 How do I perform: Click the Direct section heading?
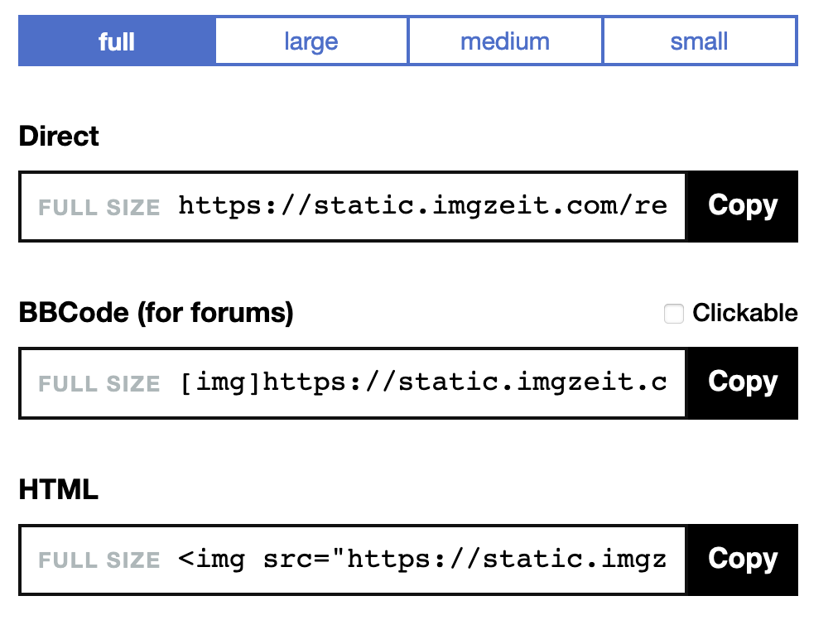coord(59,137)
